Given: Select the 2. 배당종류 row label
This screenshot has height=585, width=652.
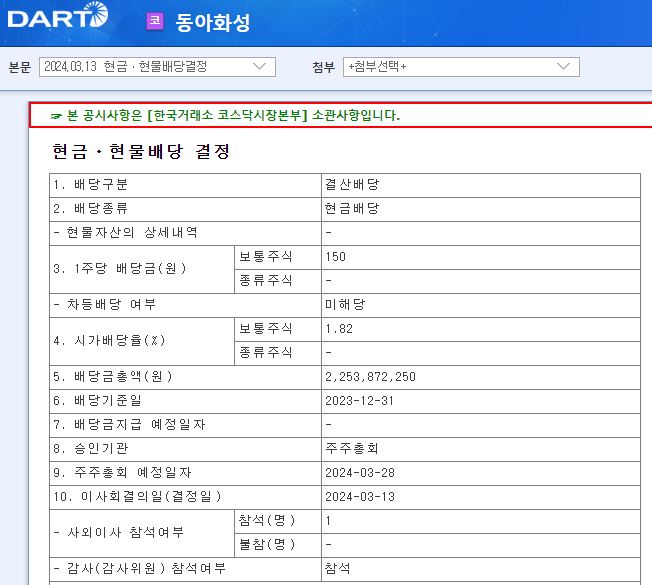Looking at the screenshot, I should [x=90, y=209].
